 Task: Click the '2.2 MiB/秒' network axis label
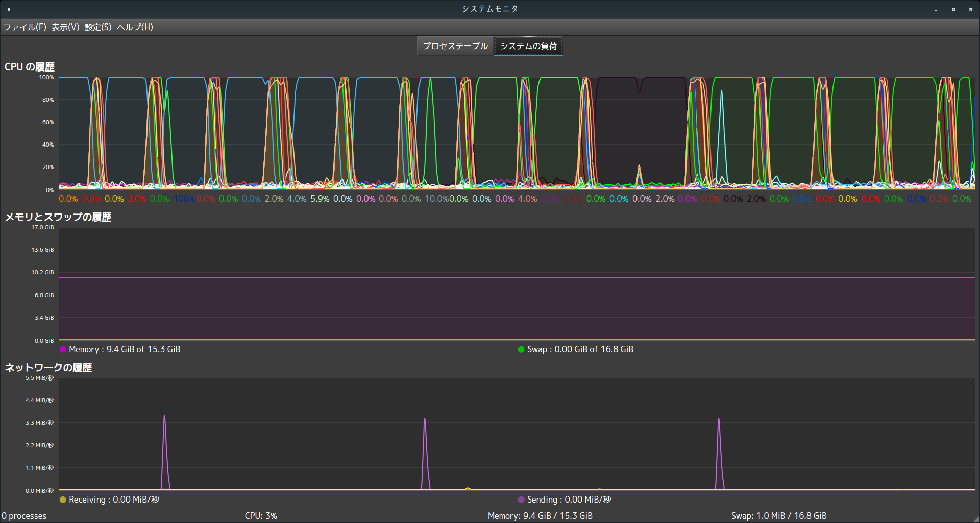[x=39, y=445]
